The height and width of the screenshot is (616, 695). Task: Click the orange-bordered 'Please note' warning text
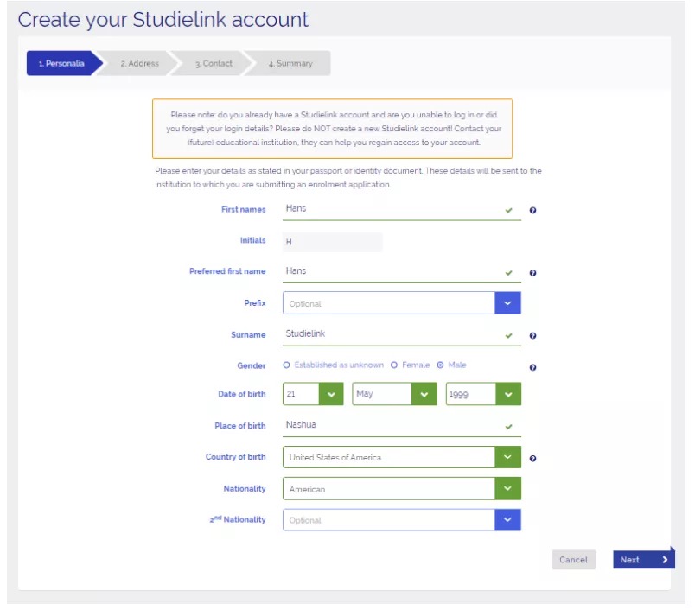point(333,129)
